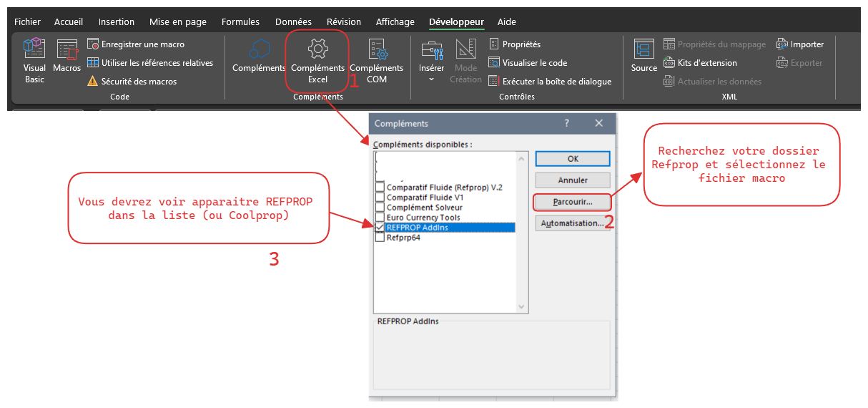
Task: Uncheck the REFPROP AddIns checkbox
Action: [380, 228]
